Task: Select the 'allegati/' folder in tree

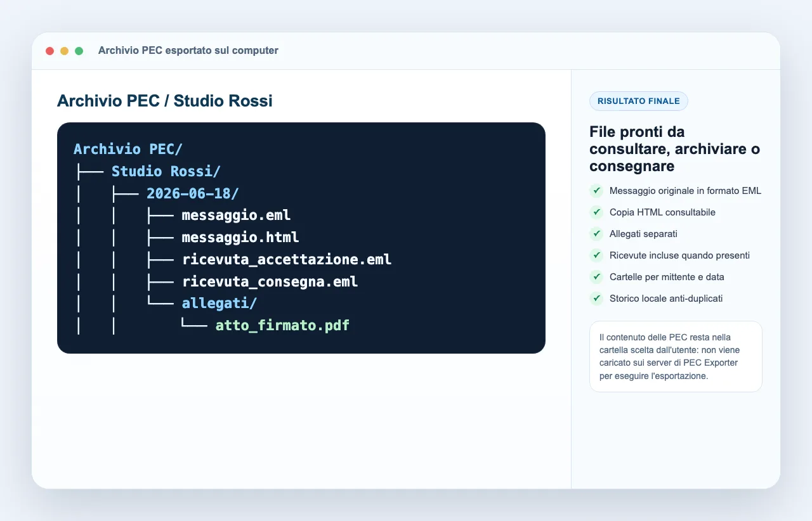Action: [x=219, y=304]
